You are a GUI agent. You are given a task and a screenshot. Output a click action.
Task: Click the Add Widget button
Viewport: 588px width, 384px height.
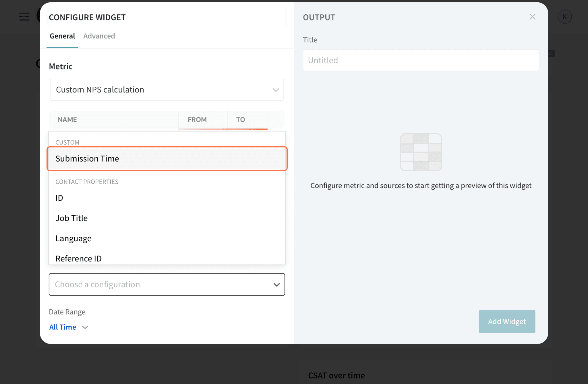507,321
